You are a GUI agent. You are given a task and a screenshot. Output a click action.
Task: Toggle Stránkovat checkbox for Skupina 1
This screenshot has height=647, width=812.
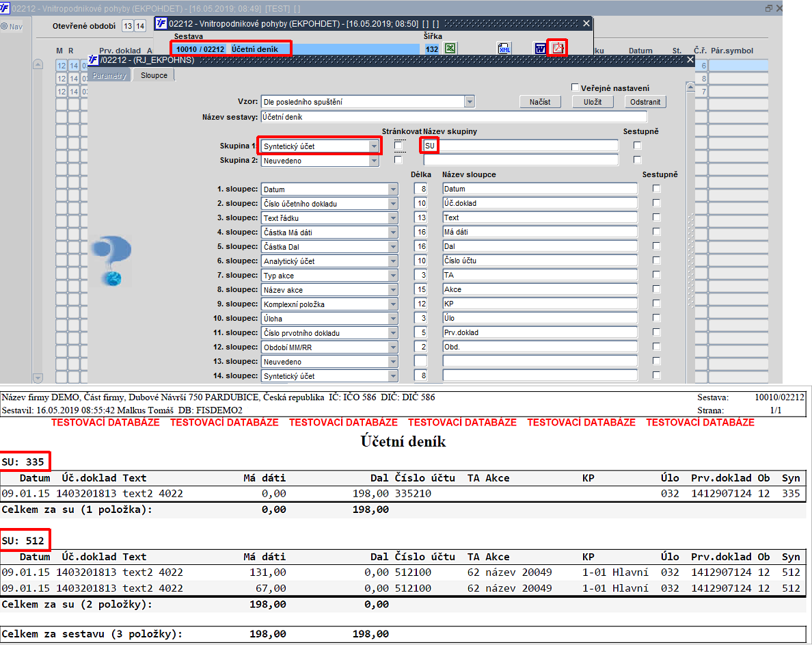click(398, 146)
